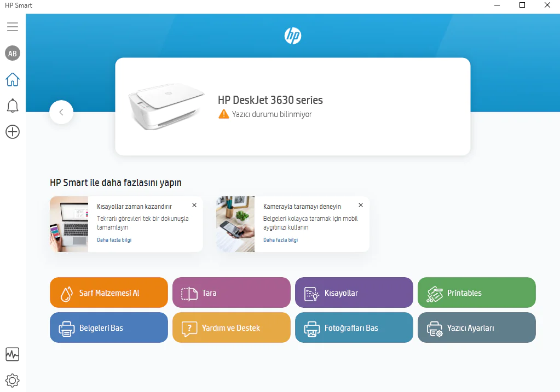
Task: Click the HP DeskJet 3630 printer image
Action: [x=166, y=106]
